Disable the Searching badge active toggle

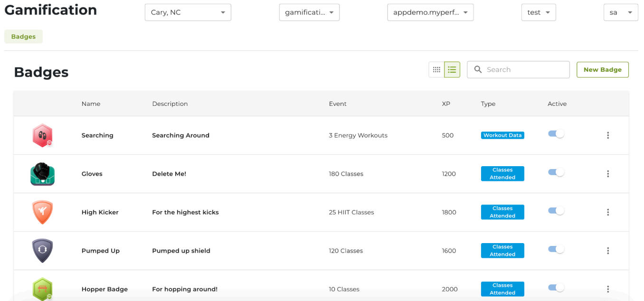click(556, 134)
